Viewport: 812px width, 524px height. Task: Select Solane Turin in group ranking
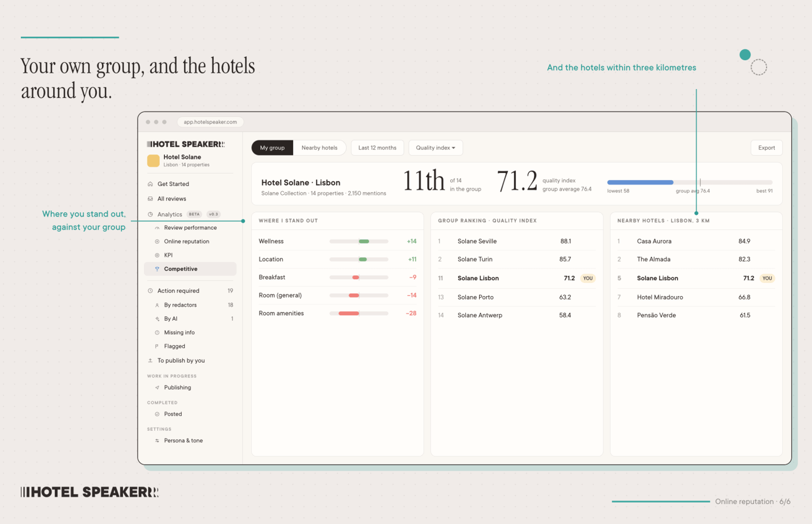pos(517,259)
